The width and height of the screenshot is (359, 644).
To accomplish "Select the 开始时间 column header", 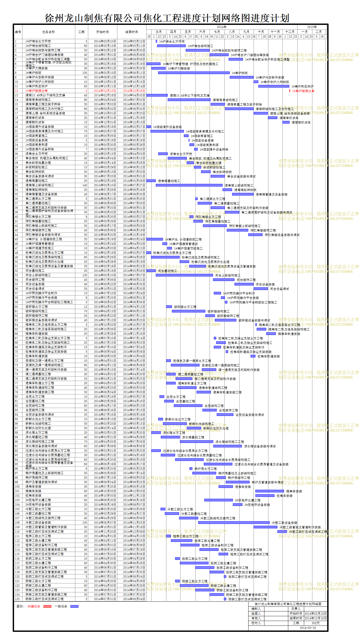I will [x=103, y=32].
